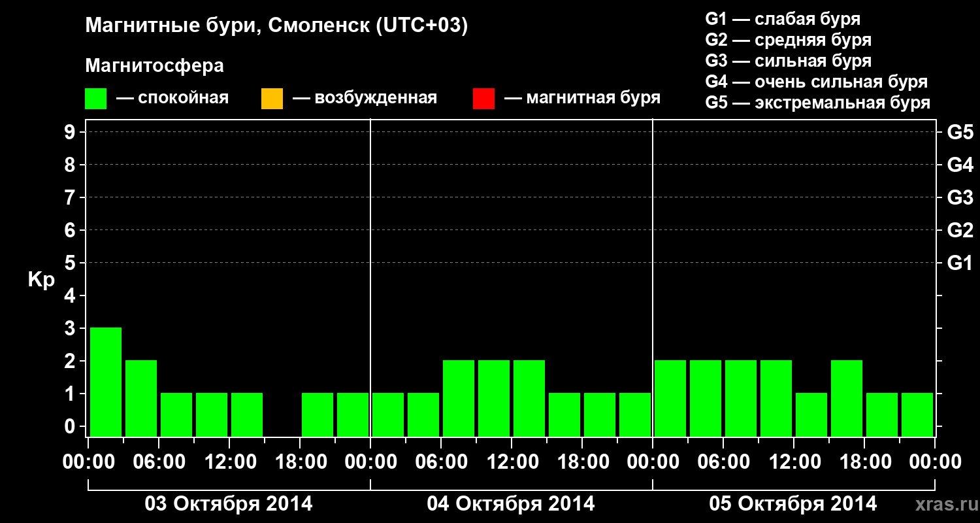This screenshot has width=980, height=523.
Task: Click the G2 label on right axis
Action: [x=960, y=230]
